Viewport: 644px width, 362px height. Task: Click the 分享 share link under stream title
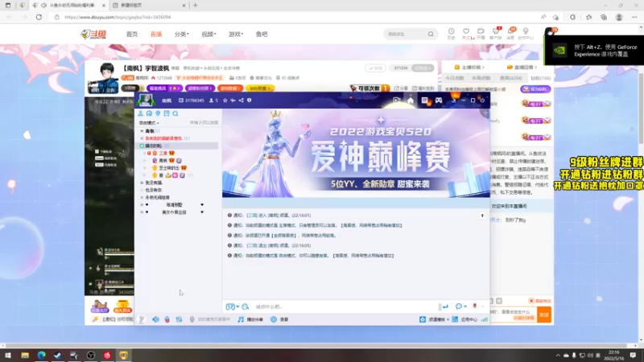pos(401,88)
